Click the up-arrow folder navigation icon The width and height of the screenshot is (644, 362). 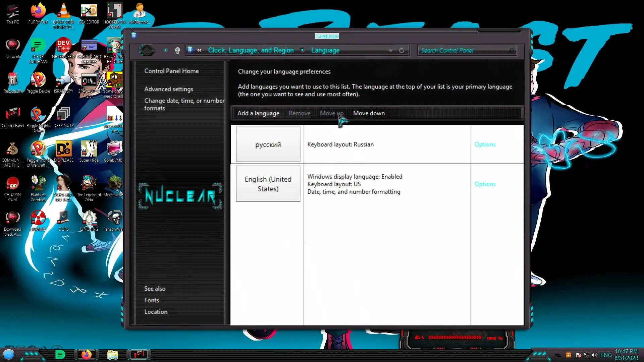(x=177, y=50)
